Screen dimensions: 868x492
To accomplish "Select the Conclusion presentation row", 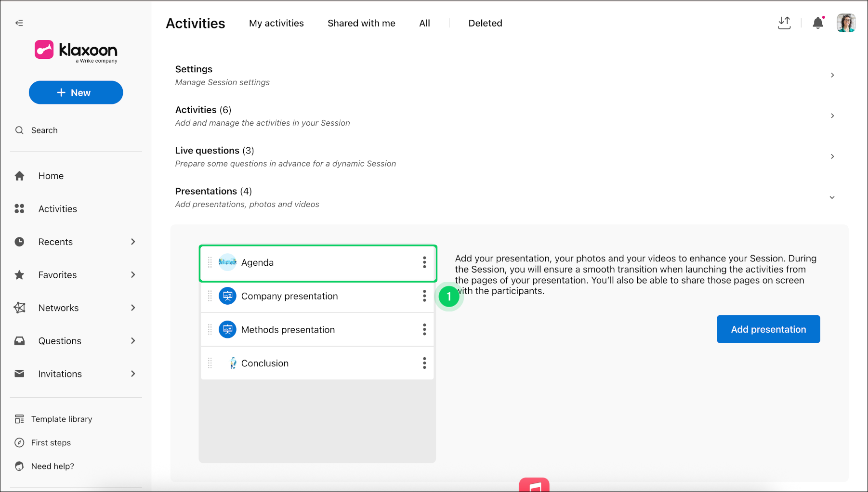I will click(317, 363).
